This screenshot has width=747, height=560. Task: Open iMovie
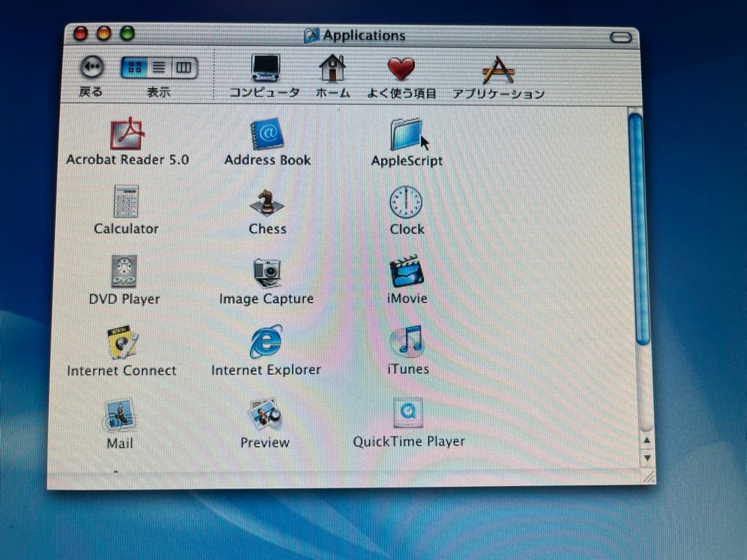click(407, 272)
